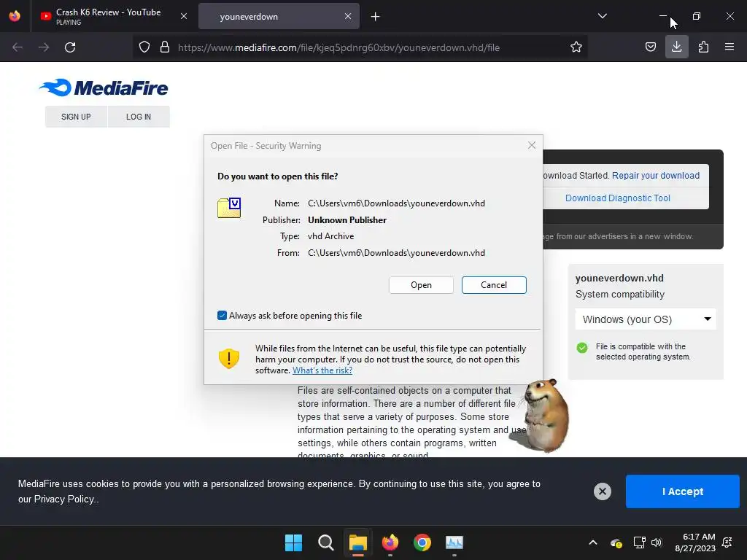Click Repair your download link

pyautogui.click(x=656, y=175)
